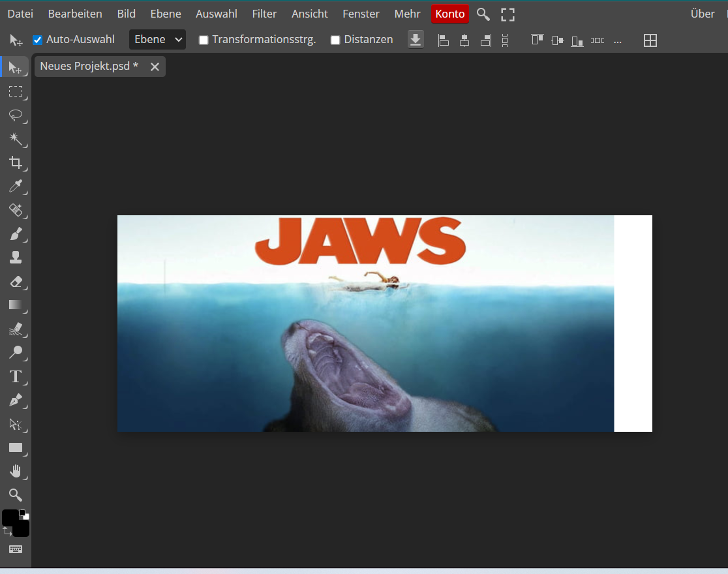Select the Brush tool
Image resolution: width=728 pixels, height=574 pixels.
point(16,234)
